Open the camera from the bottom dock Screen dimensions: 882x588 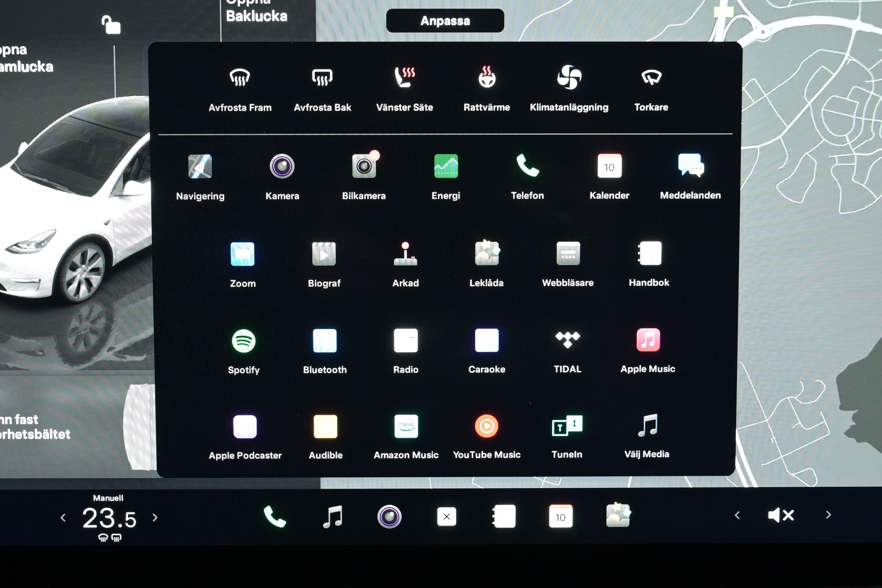point(389,516)
